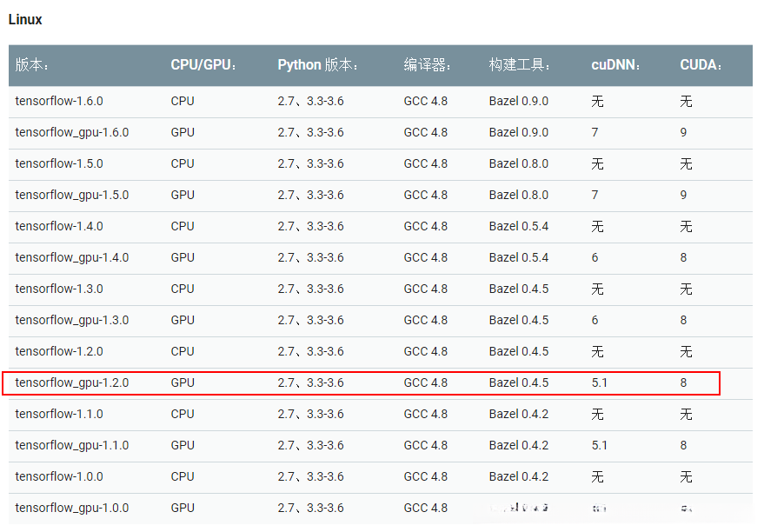Select the tensorflow_gpu-1.6.0 version cell
Viewport: 764px width, 532px height.
click(x=72, y=132)
